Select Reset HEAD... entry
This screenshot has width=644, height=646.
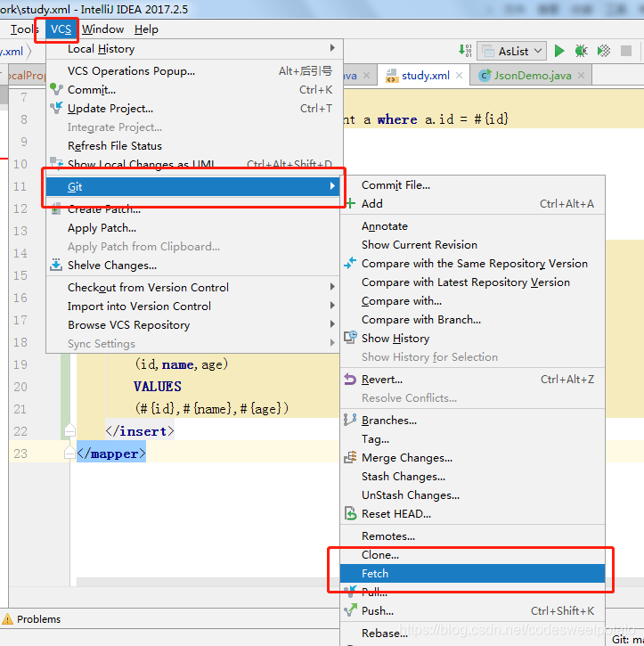tap(473, 514)
